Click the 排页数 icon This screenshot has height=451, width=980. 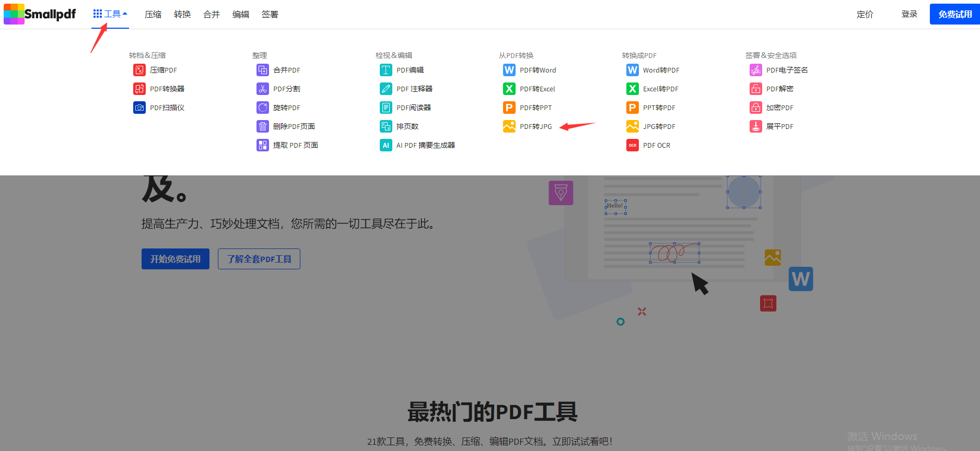point(386,126)
